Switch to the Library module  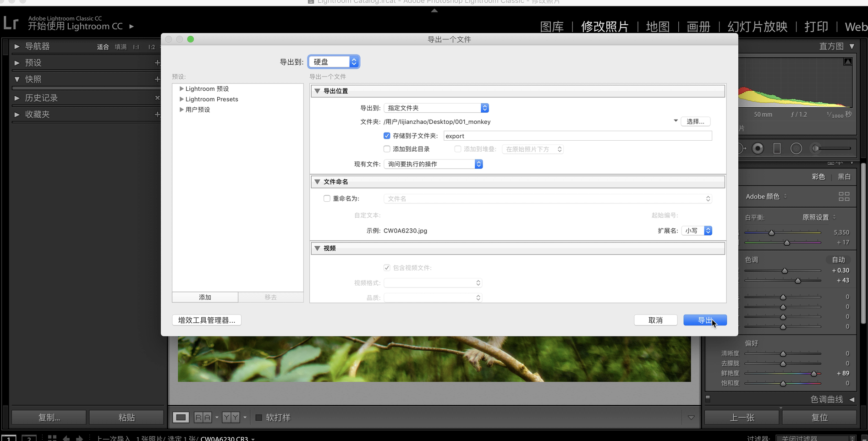point(552,27)
